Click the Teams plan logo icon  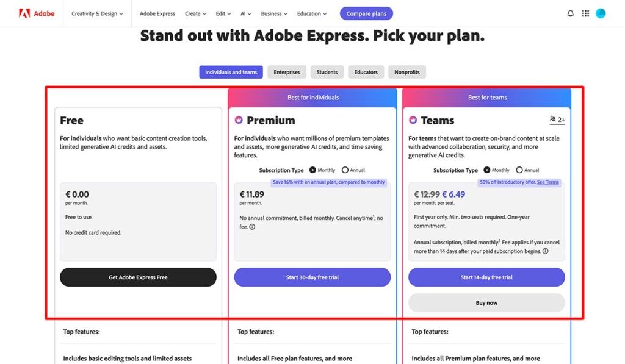414,120
